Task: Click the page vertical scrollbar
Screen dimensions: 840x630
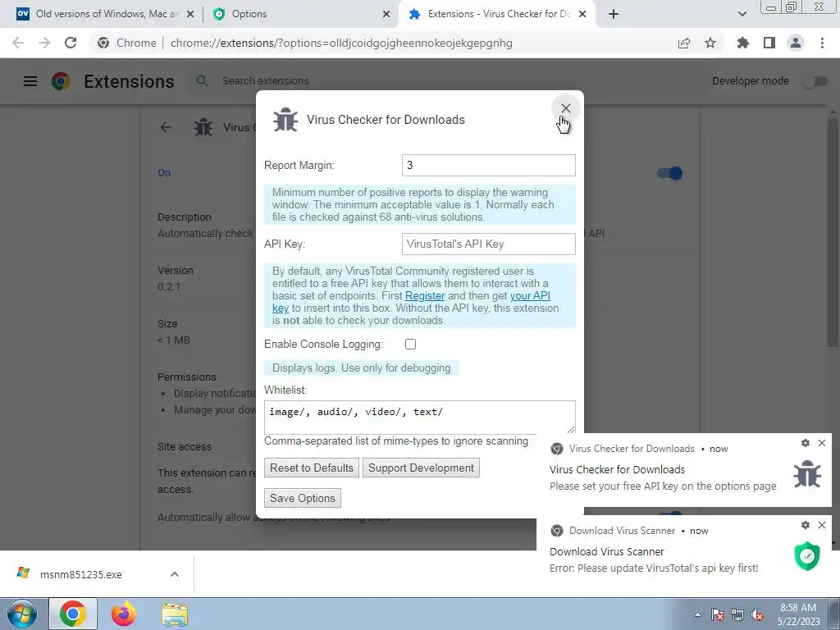Action: [833, 231]
